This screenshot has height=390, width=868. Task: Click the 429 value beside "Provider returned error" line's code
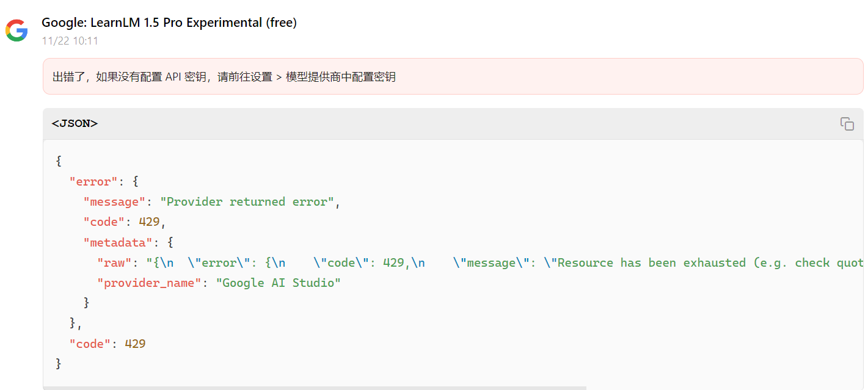pos(149,222)
